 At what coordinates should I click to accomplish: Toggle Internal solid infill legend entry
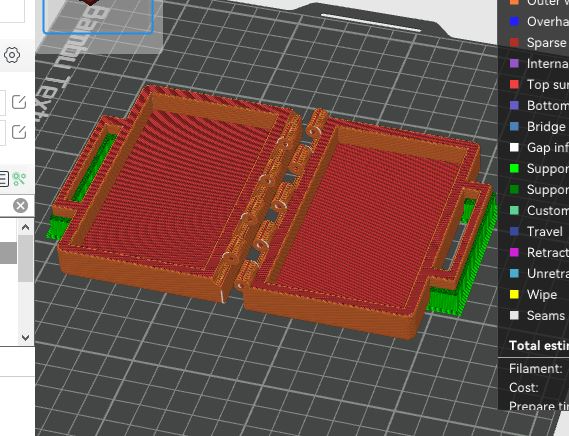540,64
